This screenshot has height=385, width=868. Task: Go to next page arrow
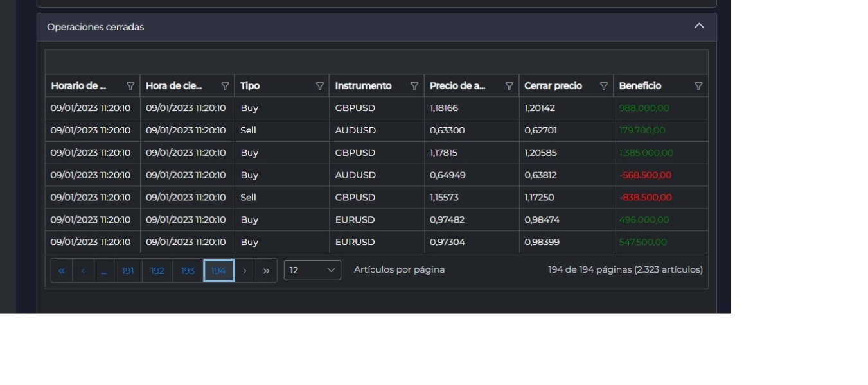pyautogui.click(x=245, y=271)
